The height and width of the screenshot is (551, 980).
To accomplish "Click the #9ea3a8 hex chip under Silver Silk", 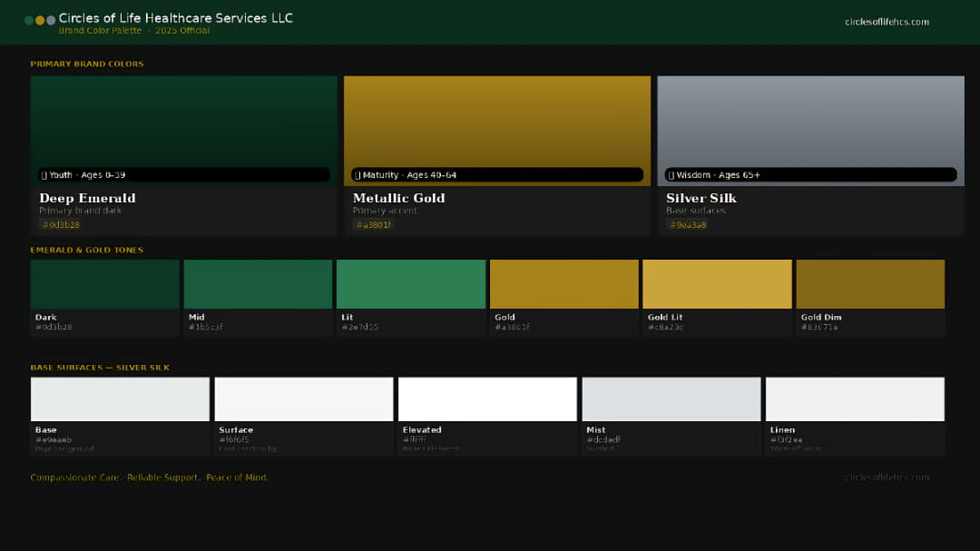I will (688, 224).
